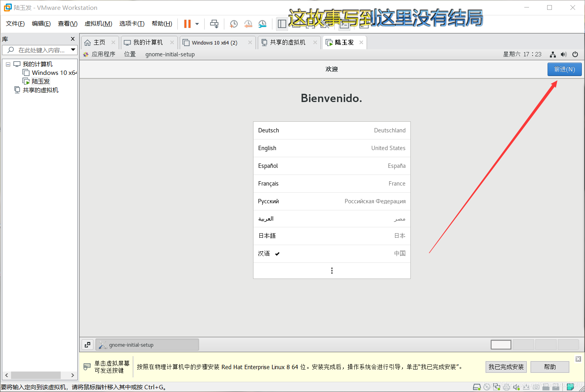
Task: Click the hard disk status icon
Action: coord(477,387)
